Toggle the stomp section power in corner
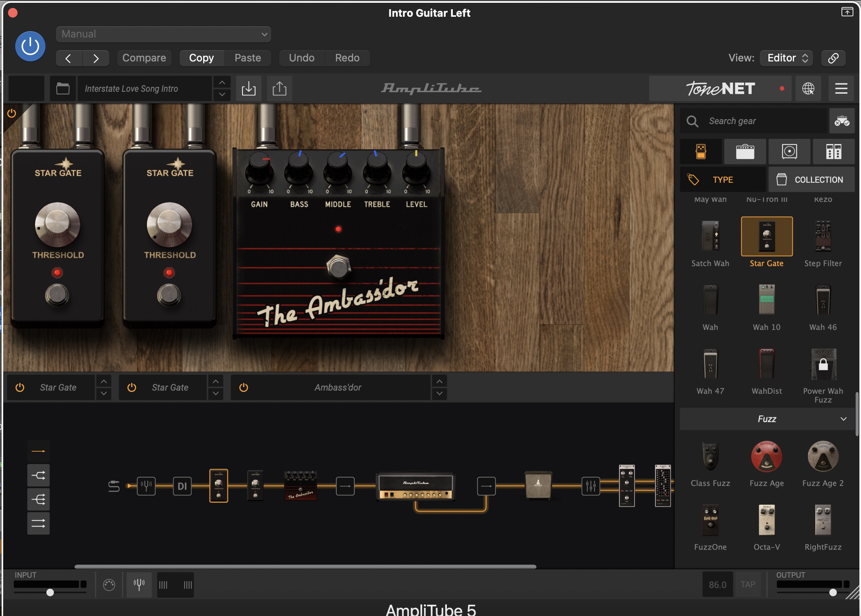 click(12, 113)
